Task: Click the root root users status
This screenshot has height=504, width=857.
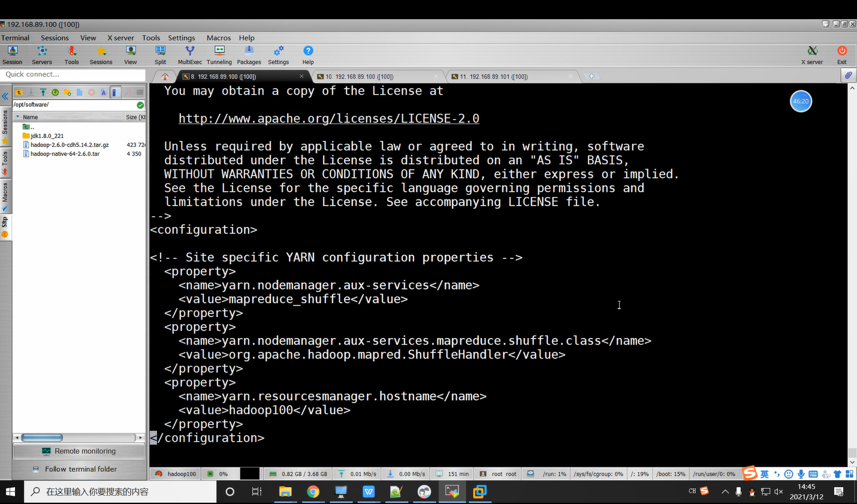Action: (498, 474)
